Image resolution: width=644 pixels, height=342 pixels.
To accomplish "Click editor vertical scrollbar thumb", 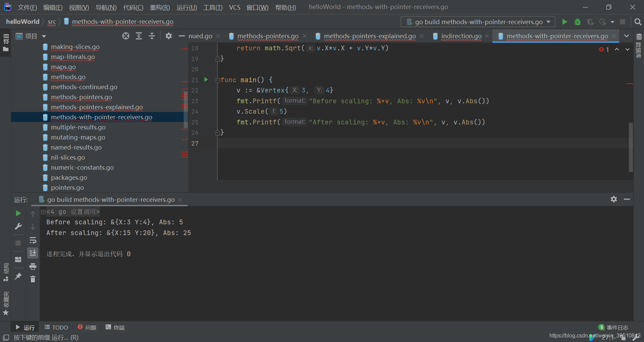I will (631, 148).
